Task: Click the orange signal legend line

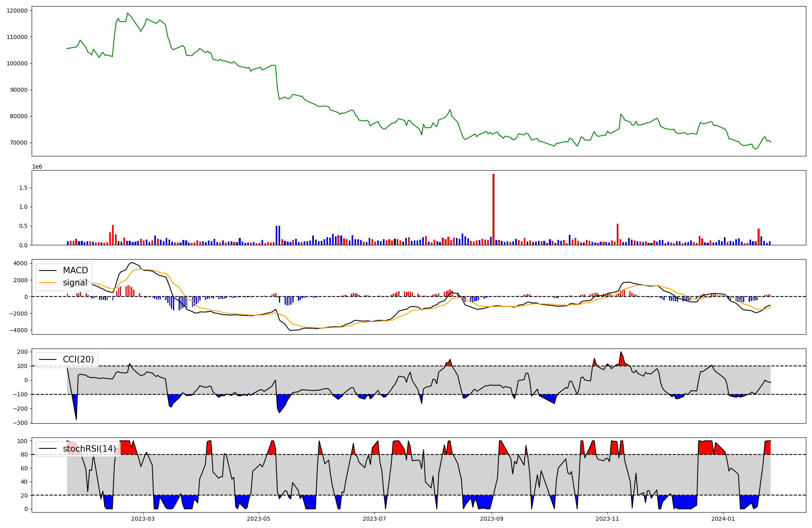Action: pos(49,283)
